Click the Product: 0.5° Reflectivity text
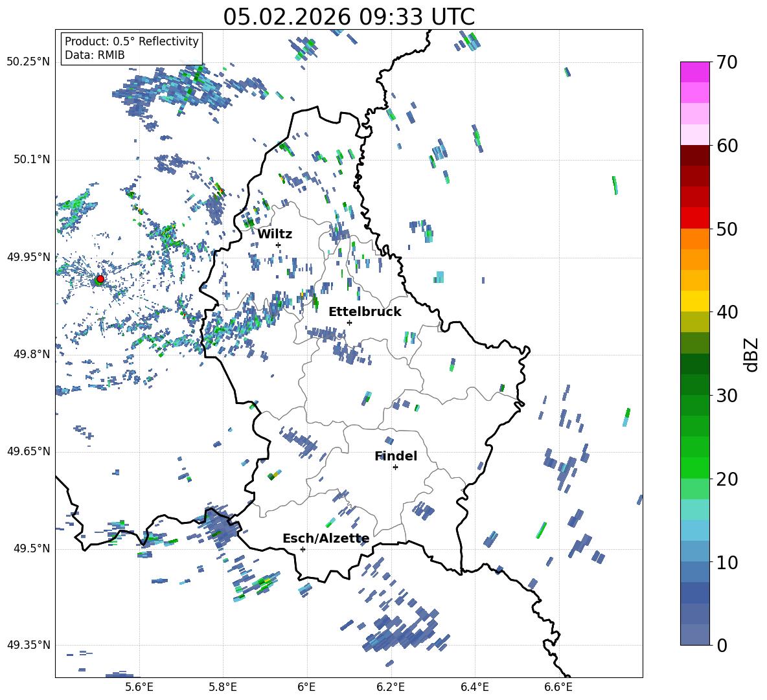This screenshot has height=700, width=767. coord(132,41)
